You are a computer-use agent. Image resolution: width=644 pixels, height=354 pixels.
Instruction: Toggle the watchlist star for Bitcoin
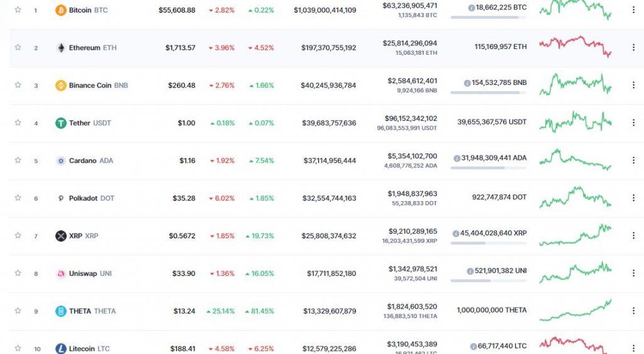tap(18, 9)
